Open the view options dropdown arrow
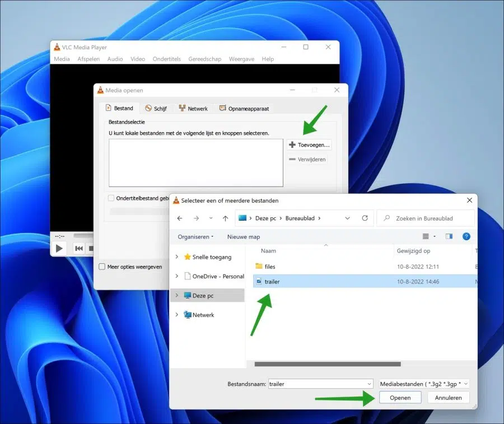Image resolution: width=504 pixels, height=424 pixels. point(435,236)
